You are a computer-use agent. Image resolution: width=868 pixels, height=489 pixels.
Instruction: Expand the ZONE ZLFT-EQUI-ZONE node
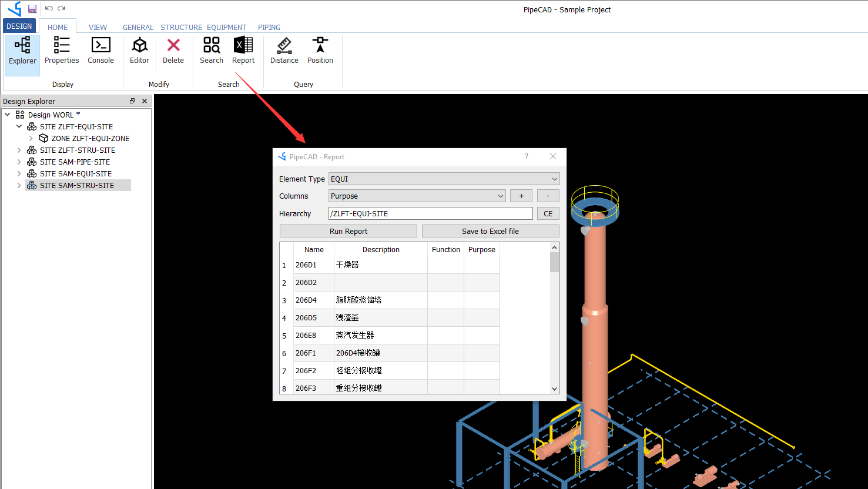[x=31, y=138]
